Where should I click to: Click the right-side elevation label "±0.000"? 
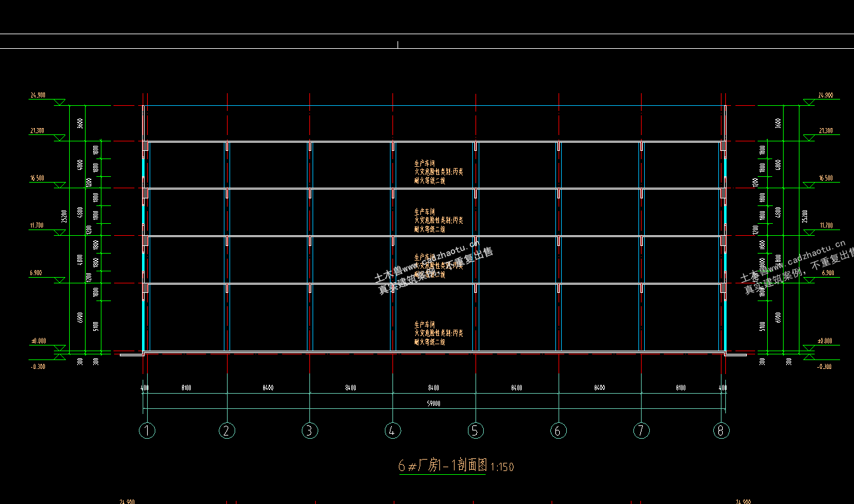825,340
